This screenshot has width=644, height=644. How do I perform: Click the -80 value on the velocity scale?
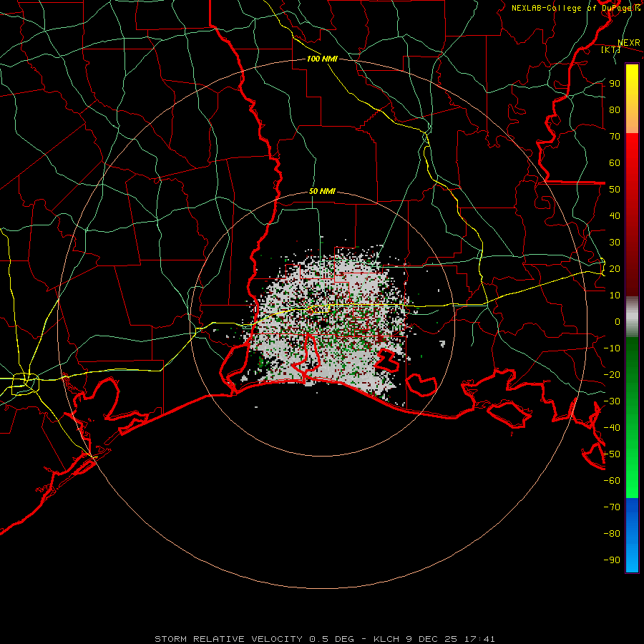tap(612, 534)
